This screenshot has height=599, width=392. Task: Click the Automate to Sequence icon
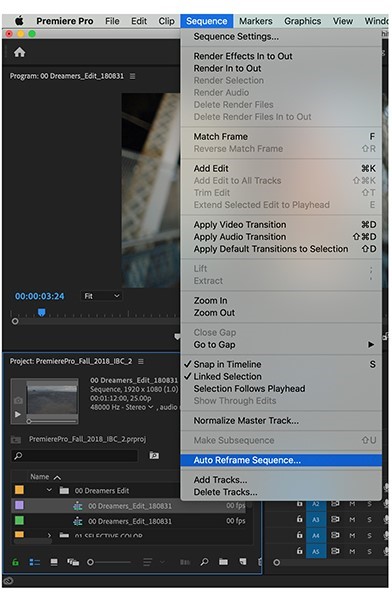(185, 562)
